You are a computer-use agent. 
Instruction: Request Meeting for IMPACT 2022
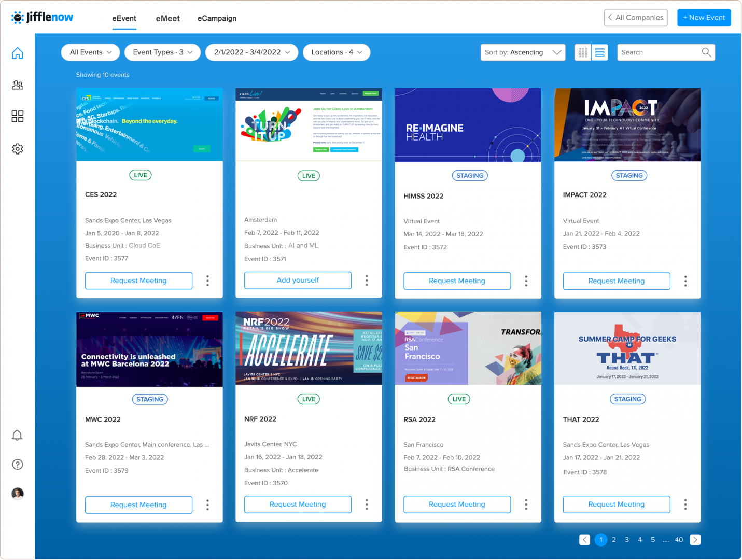(x=617, y=281)
